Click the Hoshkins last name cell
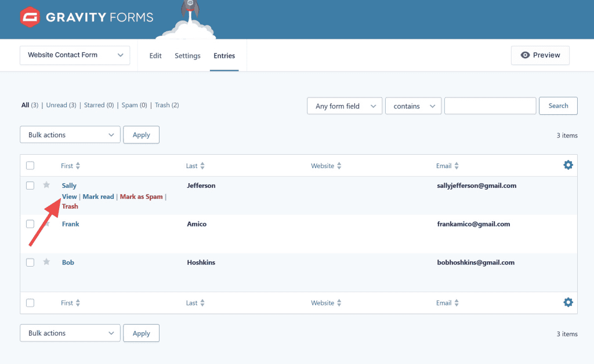Viewport: 594px width, 364px height. 201,262
